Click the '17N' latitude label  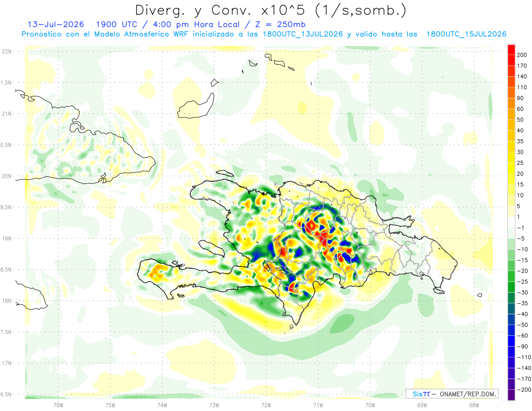(x=6, y=363)
